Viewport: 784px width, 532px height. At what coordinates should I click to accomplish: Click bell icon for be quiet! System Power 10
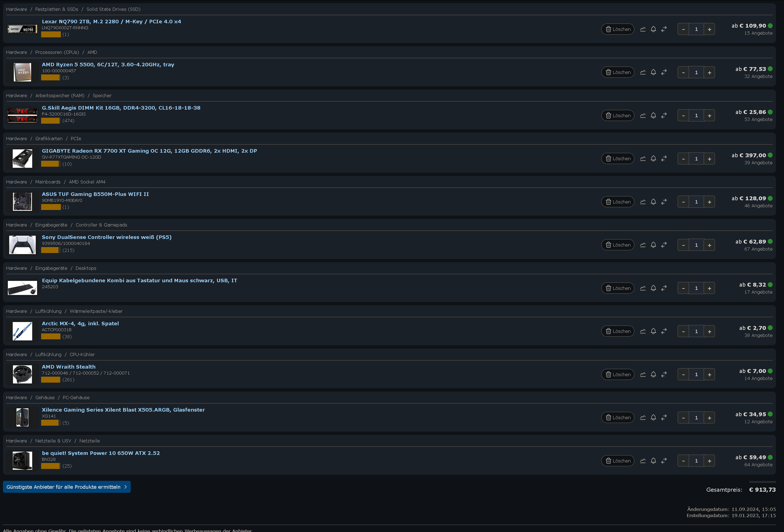coord(653,461)
